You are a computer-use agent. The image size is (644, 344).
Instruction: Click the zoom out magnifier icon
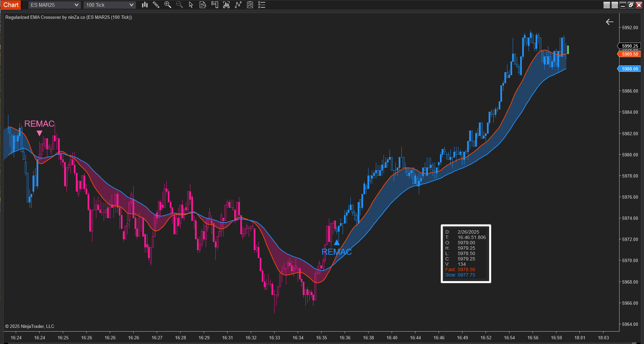pos(180,5)
